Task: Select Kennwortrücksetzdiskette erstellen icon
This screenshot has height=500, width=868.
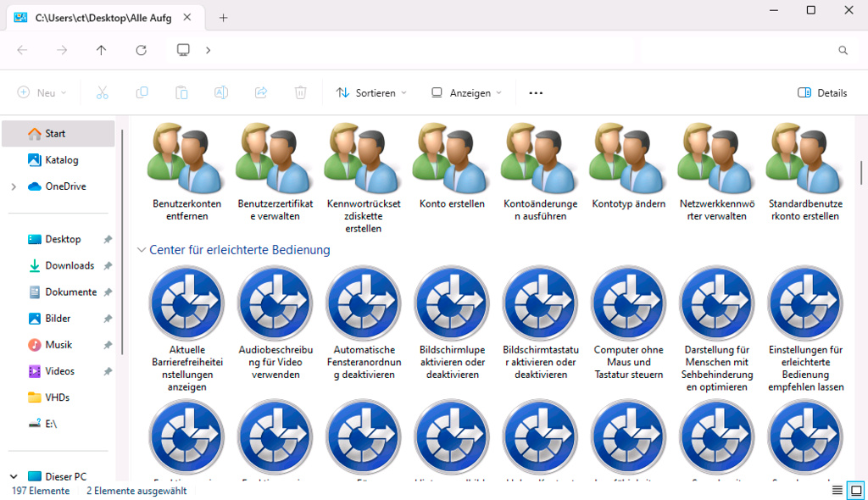Action: tap(363, 158)
